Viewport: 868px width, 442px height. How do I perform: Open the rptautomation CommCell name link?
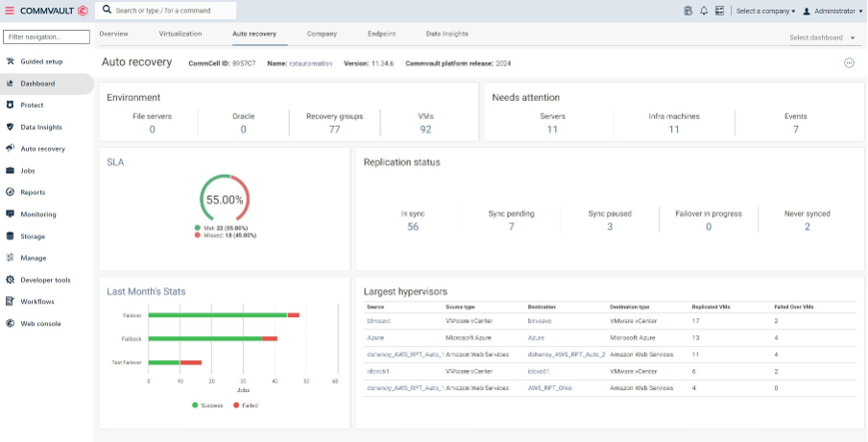tap(310, 63)
